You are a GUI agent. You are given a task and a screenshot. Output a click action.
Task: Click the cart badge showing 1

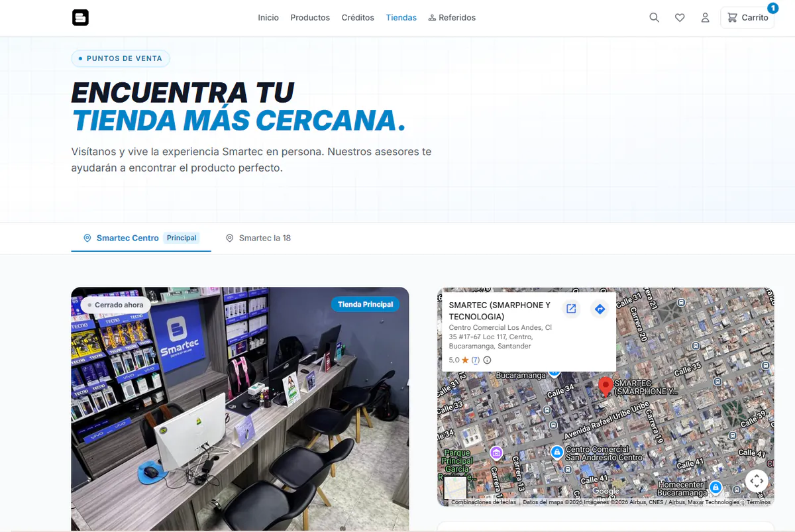(x=772, y=8)
